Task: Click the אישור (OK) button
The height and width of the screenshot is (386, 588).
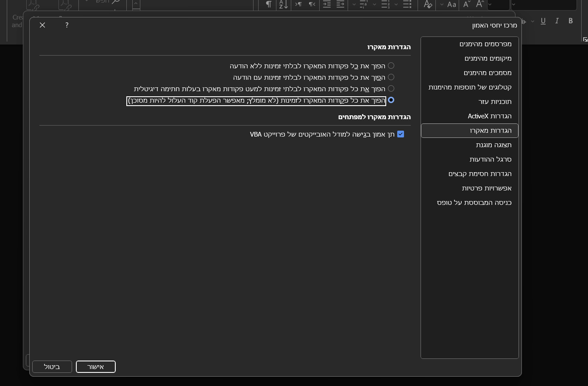Action: coord(96,367)
